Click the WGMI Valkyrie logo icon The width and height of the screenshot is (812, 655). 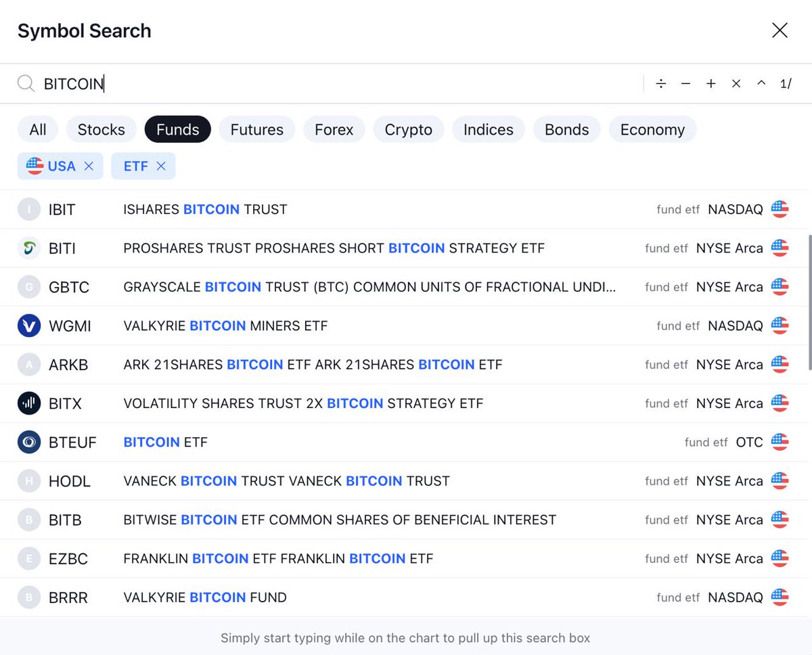click(x=29, y=326)
